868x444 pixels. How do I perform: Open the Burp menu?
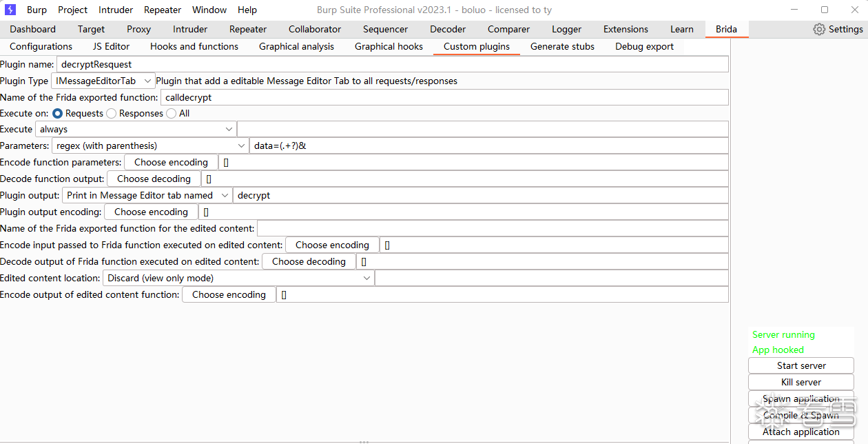click(37, 10)
